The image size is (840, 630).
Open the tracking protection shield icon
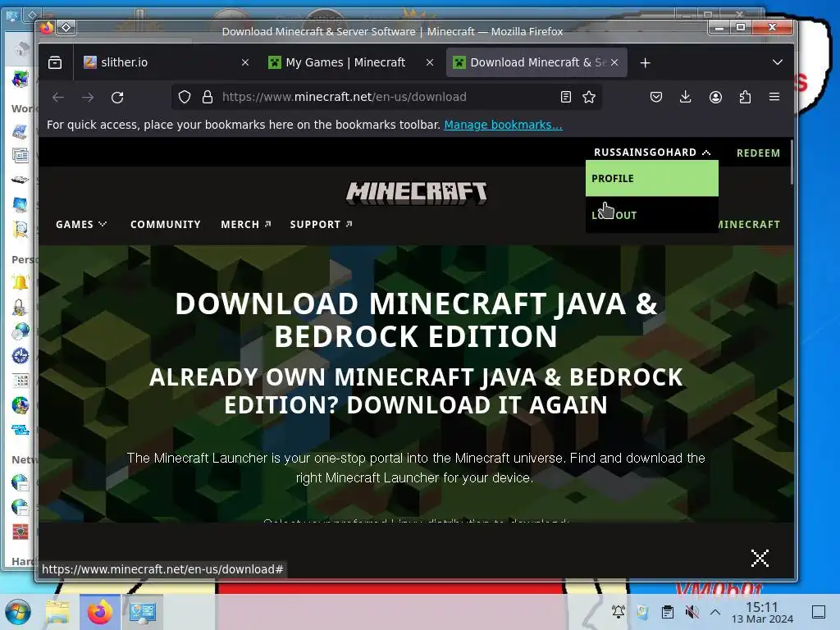[185, 97]
